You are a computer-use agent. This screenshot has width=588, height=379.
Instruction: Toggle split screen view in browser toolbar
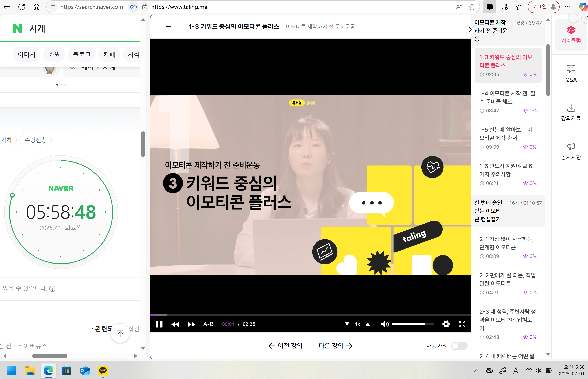(489, 7)
